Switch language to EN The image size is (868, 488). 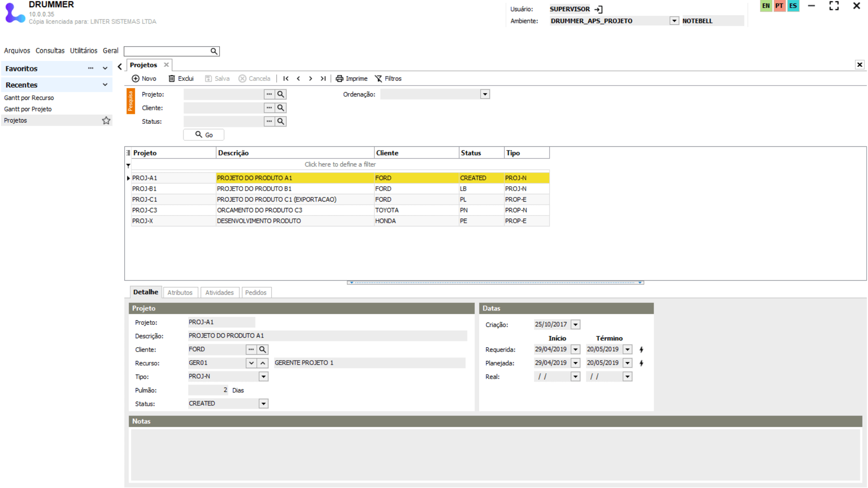(766, 6)
